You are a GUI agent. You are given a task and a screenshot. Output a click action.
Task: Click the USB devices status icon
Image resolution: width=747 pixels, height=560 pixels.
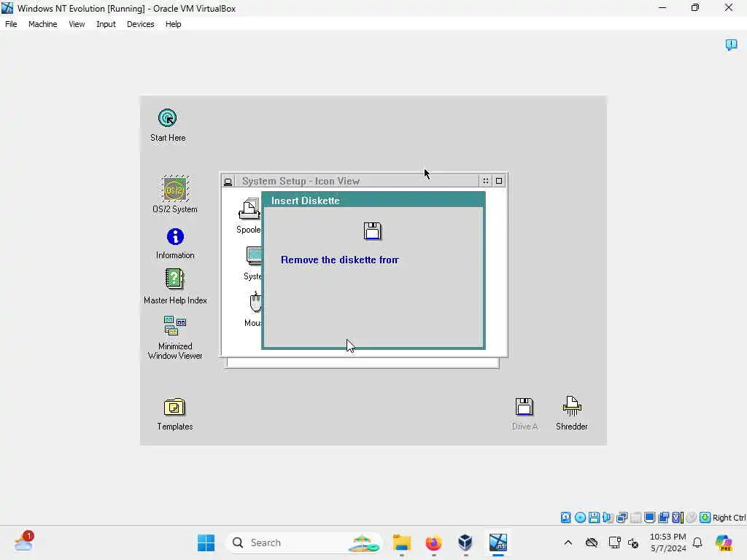pos(635,517)
